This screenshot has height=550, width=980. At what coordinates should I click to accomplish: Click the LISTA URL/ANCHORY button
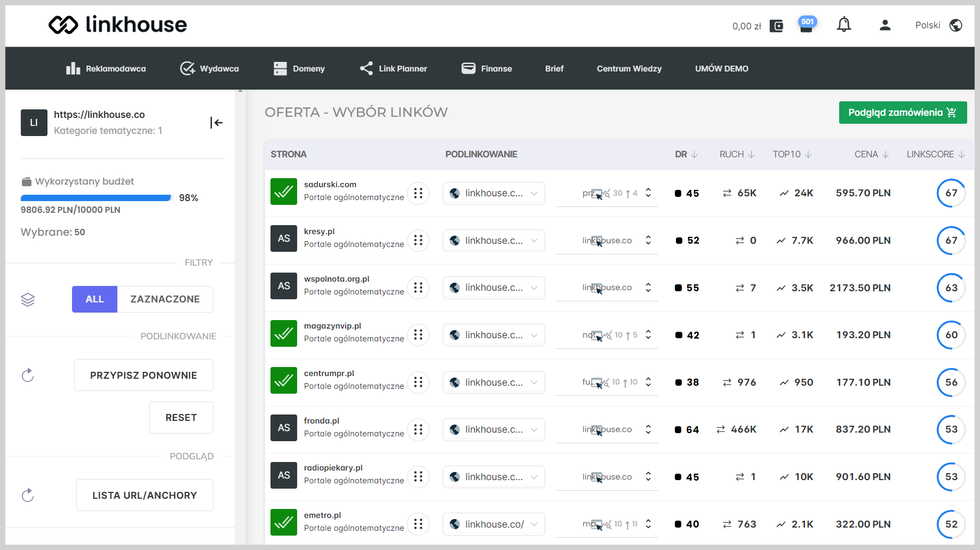pyautogui.click(x=145, y=495)
